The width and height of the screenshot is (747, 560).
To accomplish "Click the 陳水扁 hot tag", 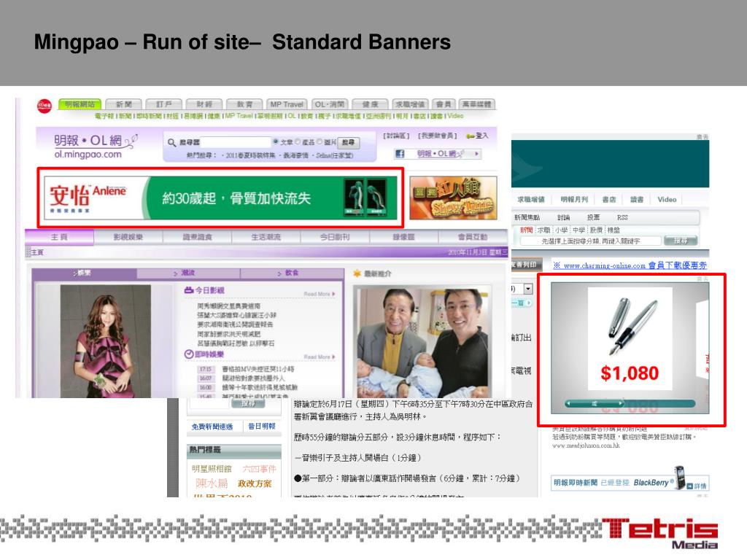I will pos(212,483).
